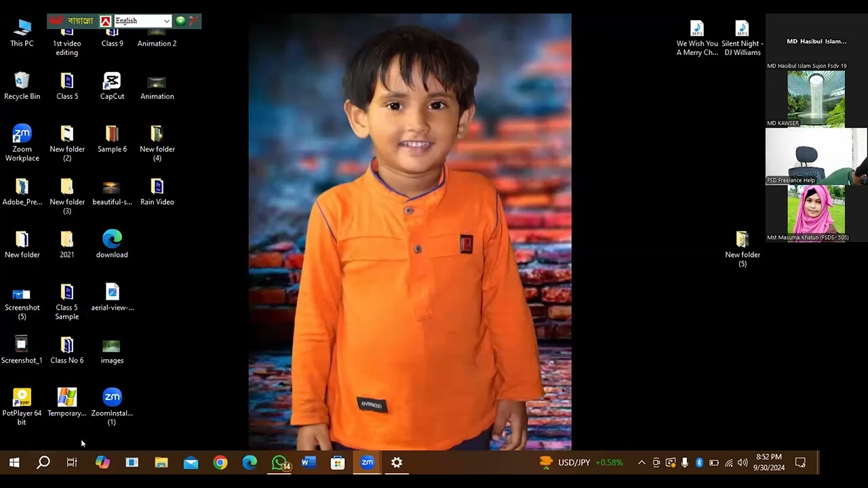The width and height of the screenshot is (868, 488).
Task: Open WhatsApp from the taskbar
Action: click(279, 462)
